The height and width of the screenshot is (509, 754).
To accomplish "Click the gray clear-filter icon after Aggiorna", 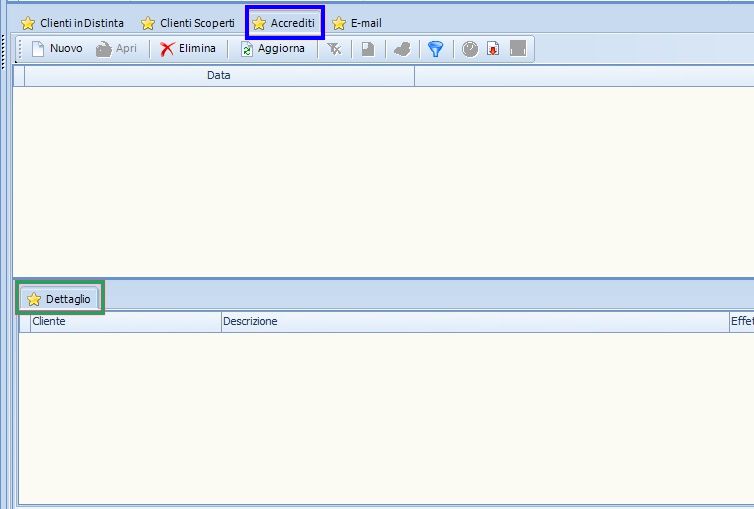I will coord(335,48).
